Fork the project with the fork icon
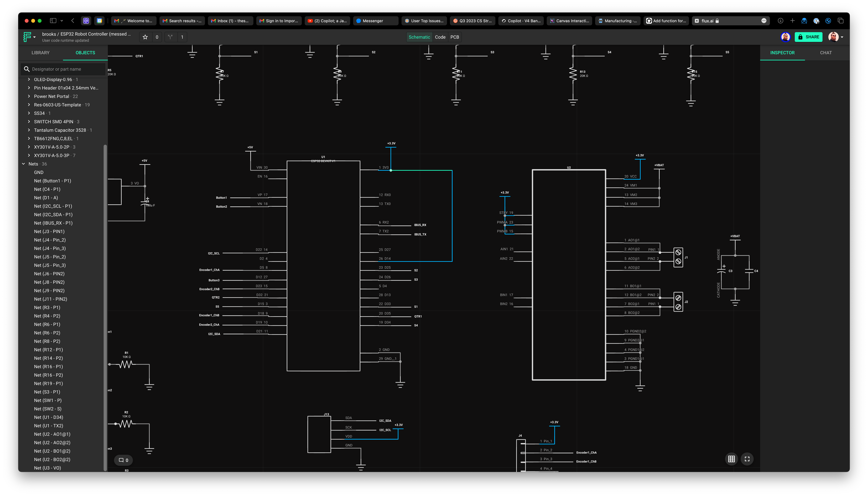The image size is (868, 496). click(170, 37)
